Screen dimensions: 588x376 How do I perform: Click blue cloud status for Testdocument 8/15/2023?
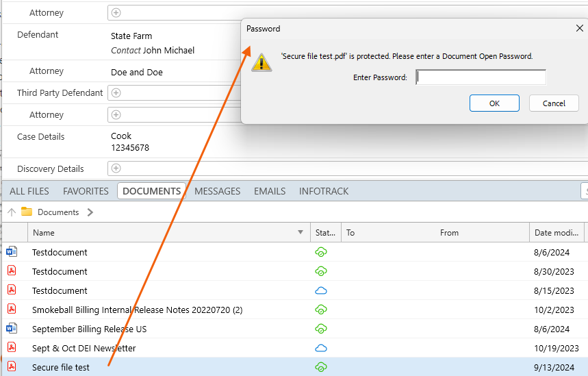[x=321, y=290]
